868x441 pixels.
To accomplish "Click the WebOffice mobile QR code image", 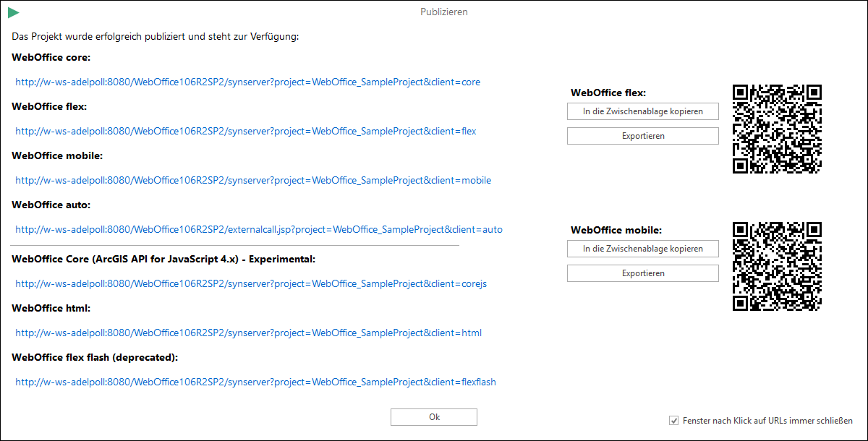I will pyautogui.click(x=777, y=266).
